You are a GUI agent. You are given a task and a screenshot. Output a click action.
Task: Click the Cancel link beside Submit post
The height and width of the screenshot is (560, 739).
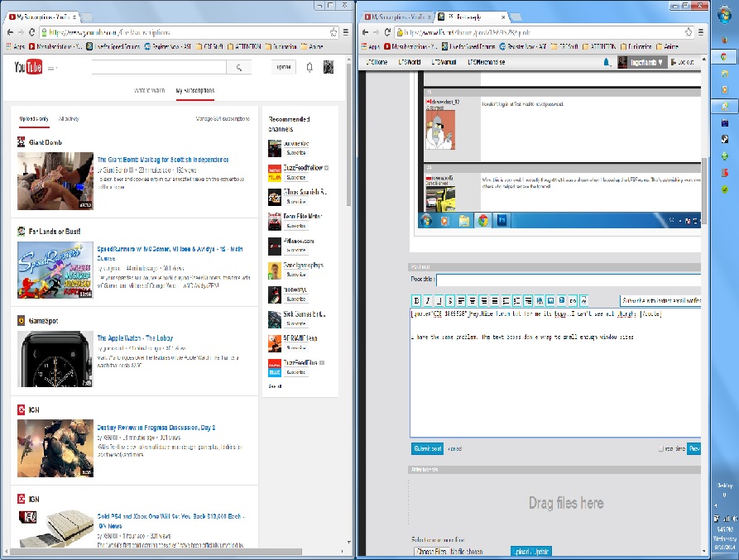point(455,449)
